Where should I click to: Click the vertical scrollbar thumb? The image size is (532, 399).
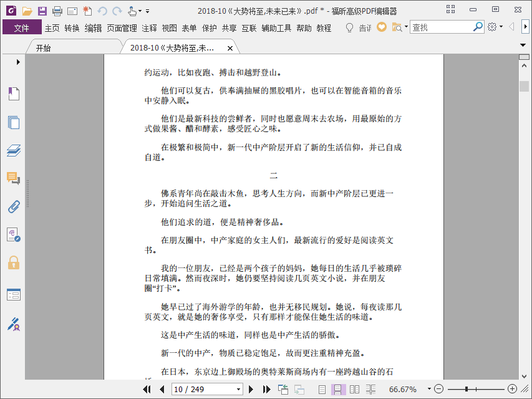[524, 86]
